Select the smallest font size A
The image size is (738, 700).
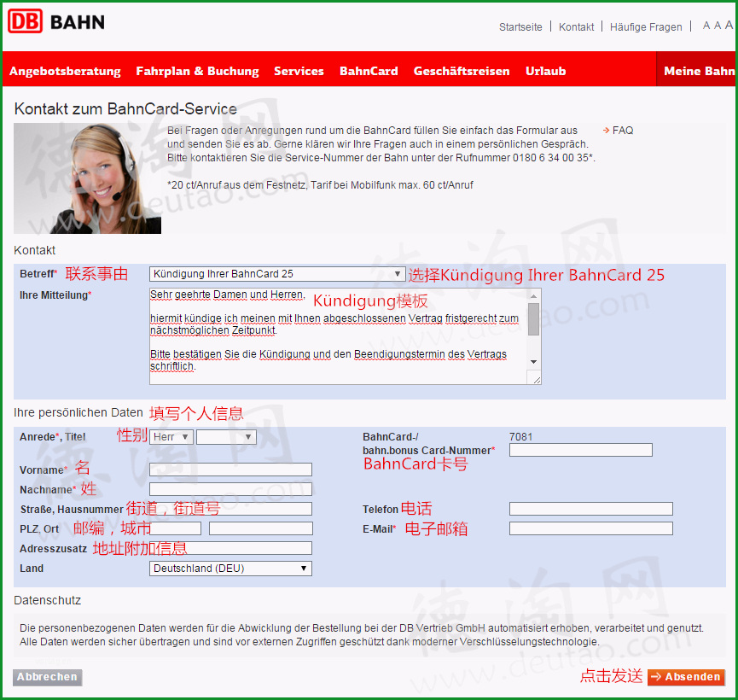pos(706,26)
